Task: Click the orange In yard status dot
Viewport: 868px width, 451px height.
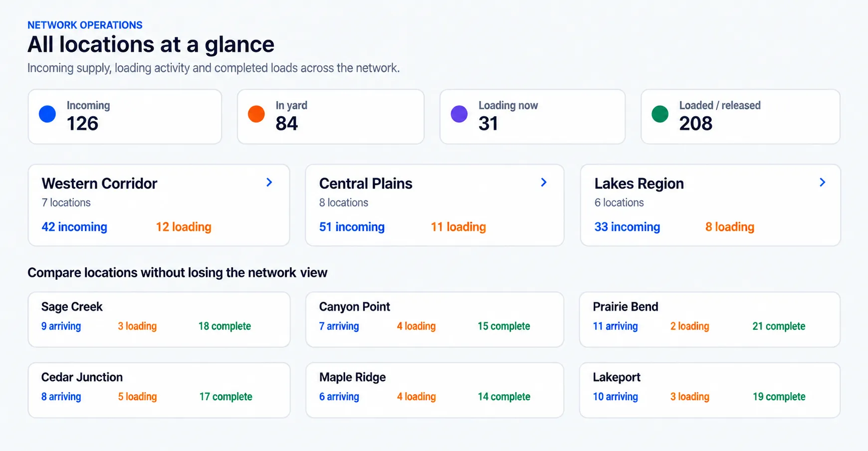Action: tap(256, 114)
